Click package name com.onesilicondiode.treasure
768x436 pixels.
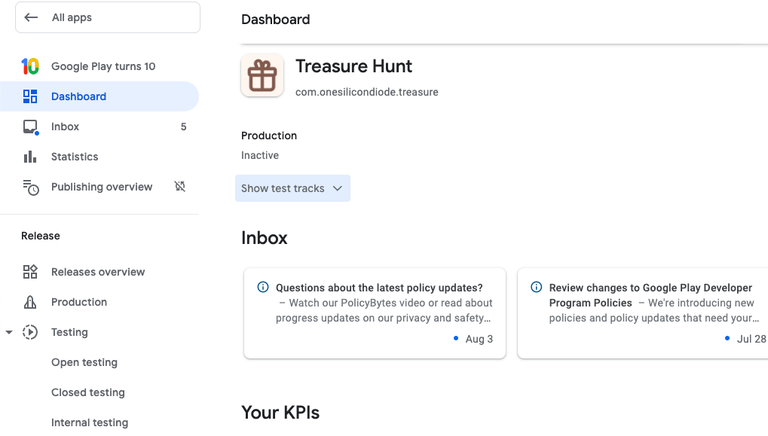click(367, 92)
